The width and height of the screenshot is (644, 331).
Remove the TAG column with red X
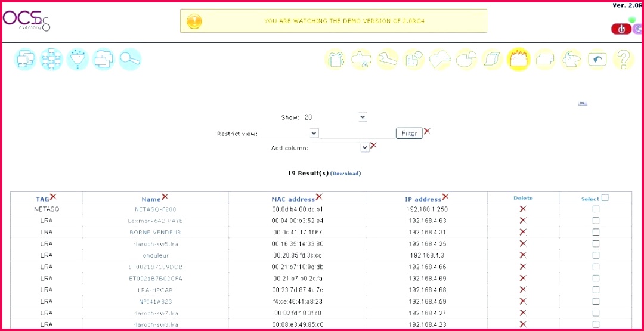[x=53, y=197]
